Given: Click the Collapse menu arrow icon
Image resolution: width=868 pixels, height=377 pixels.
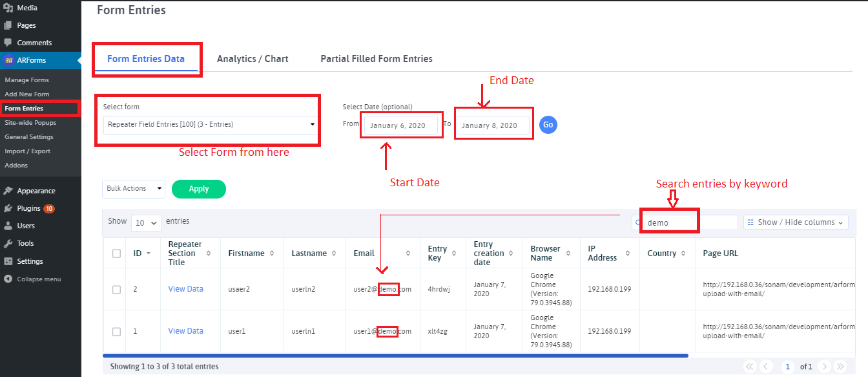Looking at the screenshot, I should (x=8, y=279).
